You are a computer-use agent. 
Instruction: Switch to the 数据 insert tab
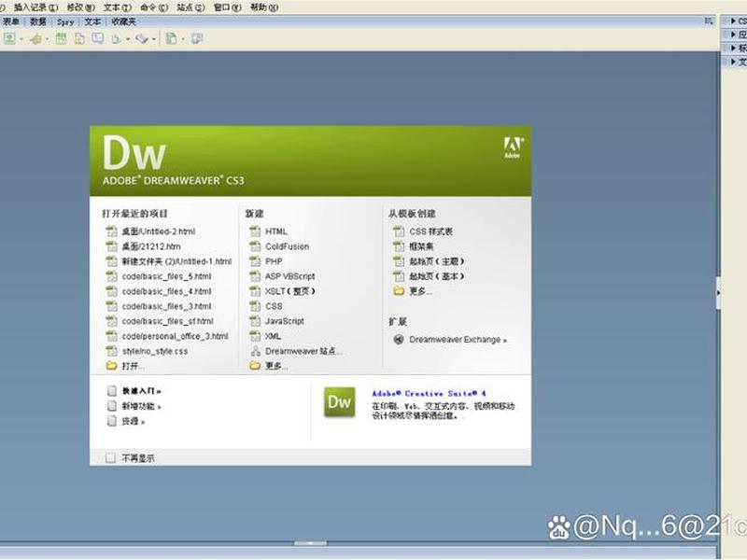38,21
